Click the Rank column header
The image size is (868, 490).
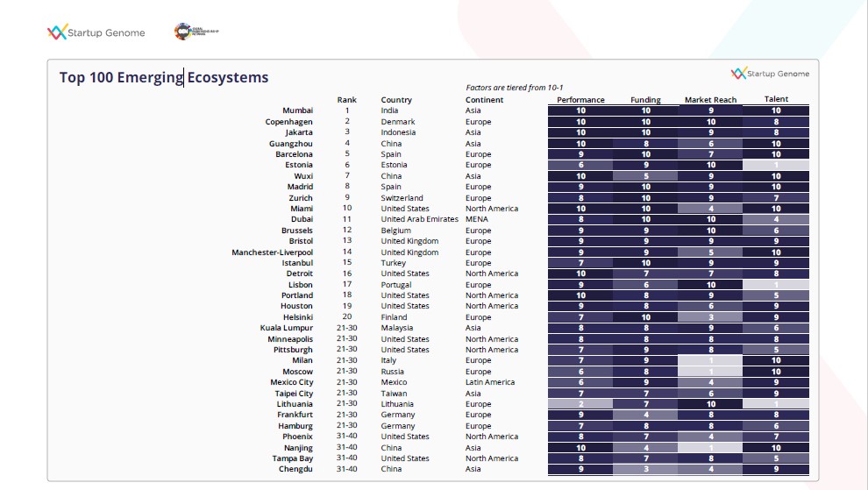(346, 100)
